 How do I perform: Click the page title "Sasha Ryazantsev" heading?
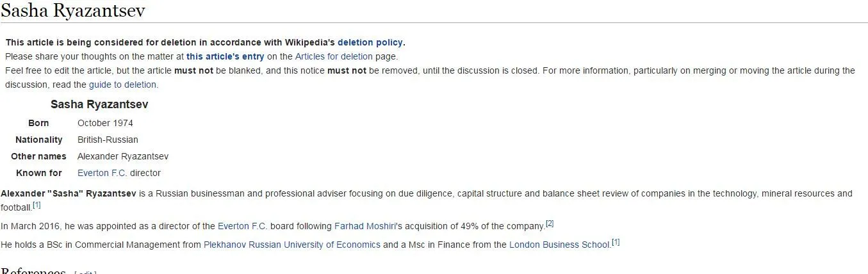[x=73, y=11]
